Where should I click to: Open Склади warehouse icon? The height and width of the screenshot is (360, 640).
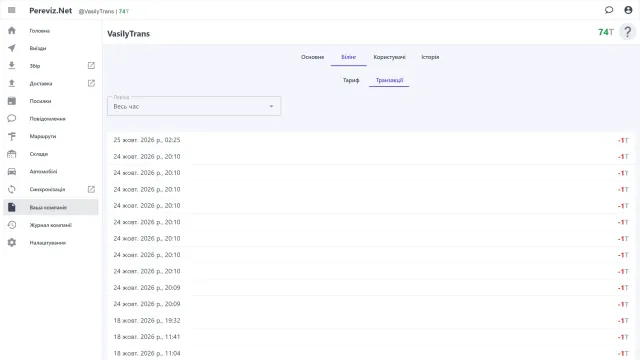coord(12,154)
